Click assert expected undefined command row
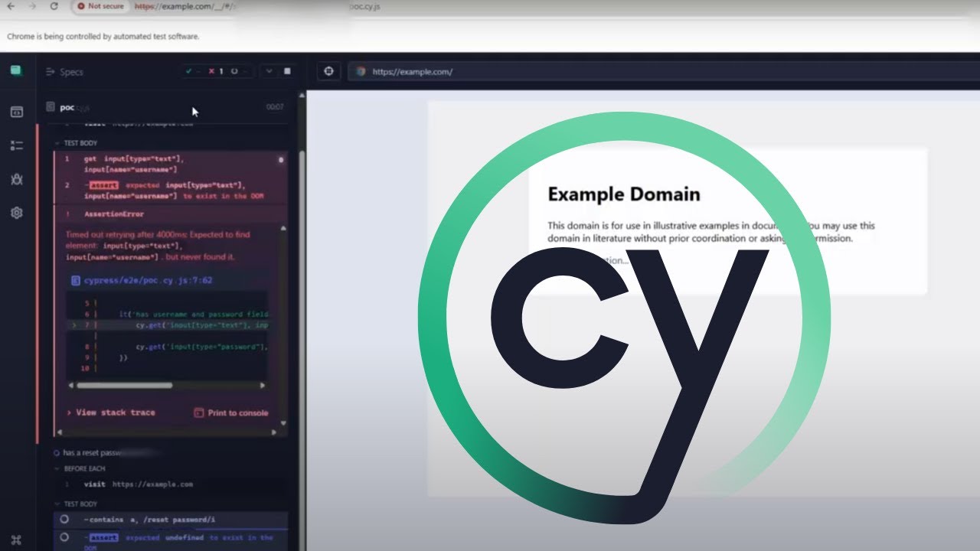 (x=170, y=542)
